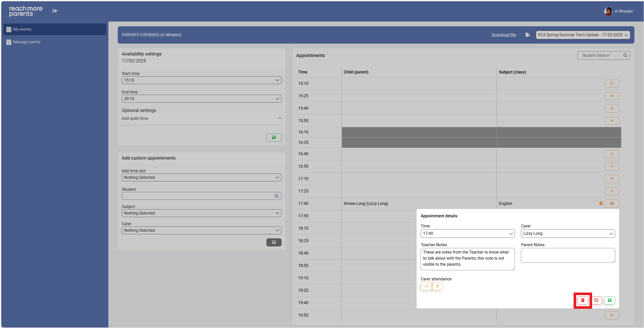Open My events in sidebar
This screenshot has width=644, height=328.
(x=22, y=29)
